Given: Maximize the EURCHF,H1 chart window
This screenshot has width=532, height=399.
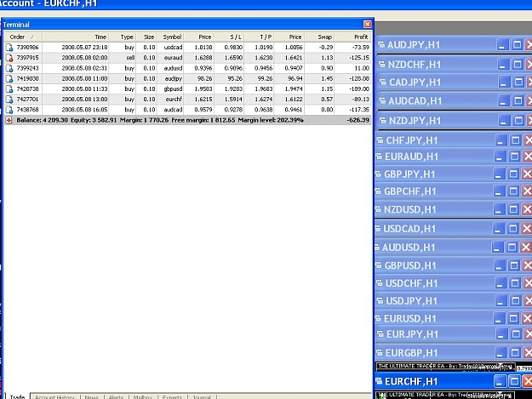Looking at the screenshot, I should tap(515, 381).
